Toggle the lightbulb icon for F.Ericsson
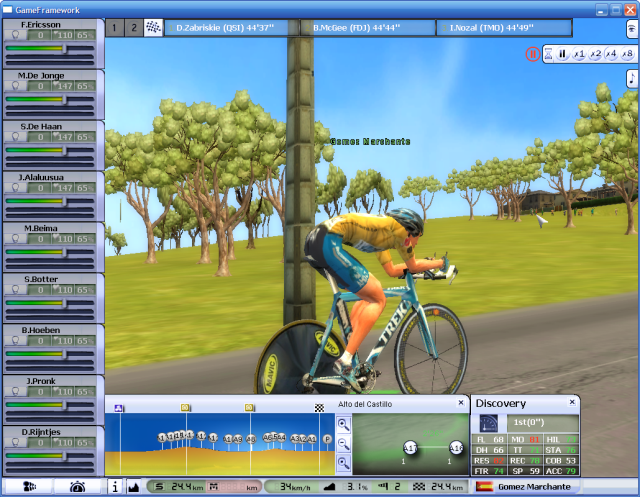Screen dimensions: 640x497 [15, 35]
